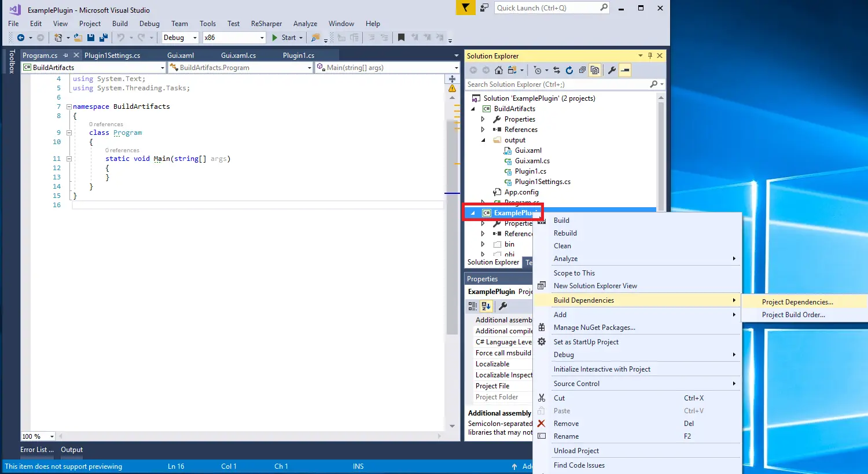Expand the bin folder node
This screenshot has height=474, width=868.
[483, 244]
